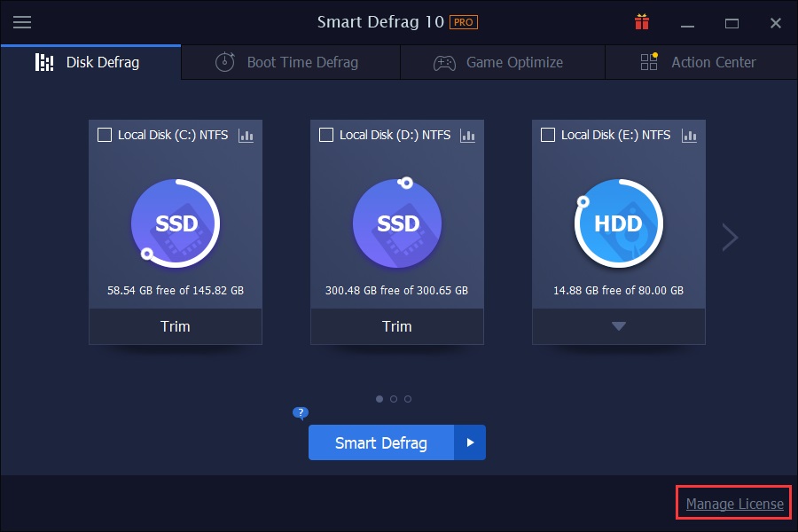Click '300.48 GB free of 300.65 GB' text
The height and width of the screenshot is (532, 798).
point(397,290)
